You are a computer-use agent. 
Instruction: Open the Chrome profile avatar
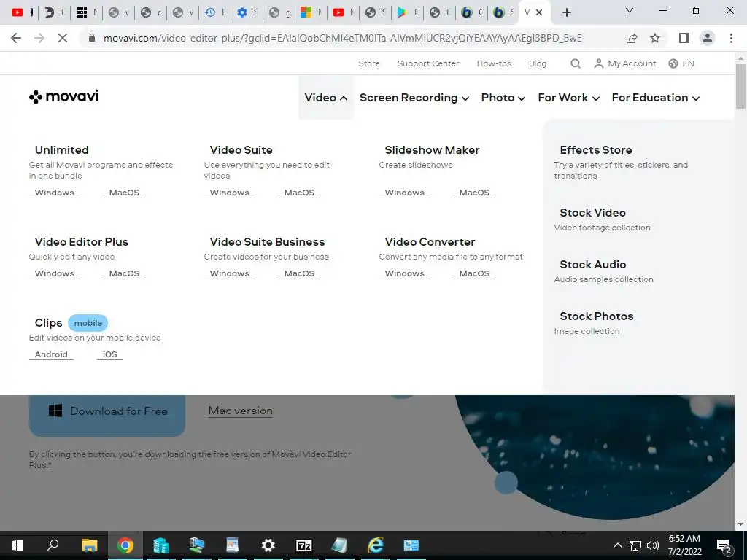708,38
